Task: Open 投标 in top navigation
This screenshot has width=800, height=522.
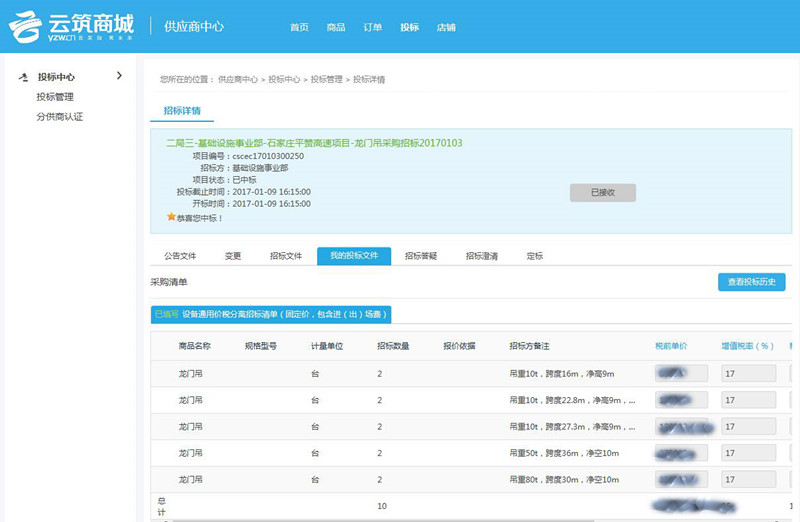Action: click(x=410, y=27)
